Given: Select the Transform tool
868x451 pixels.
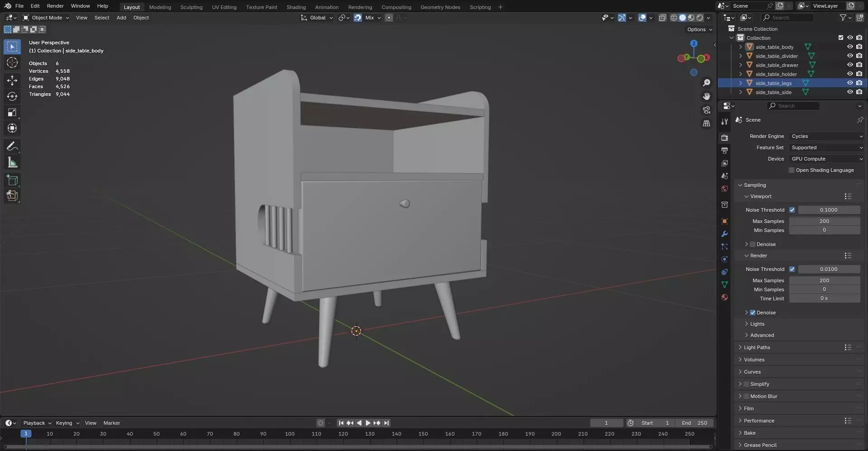Looking at the screenshot, I should (12, 128).
